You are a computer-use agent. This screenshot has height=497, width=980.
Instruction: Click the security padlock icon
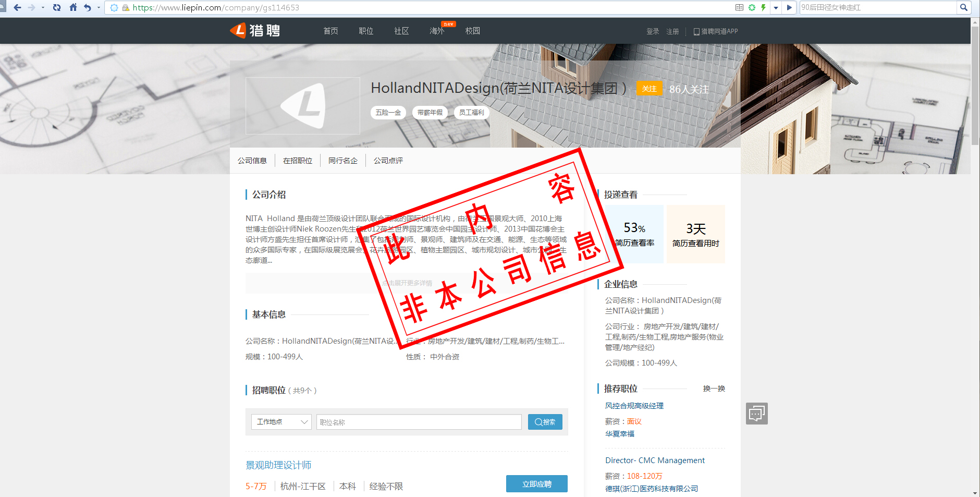coord(126,7)
